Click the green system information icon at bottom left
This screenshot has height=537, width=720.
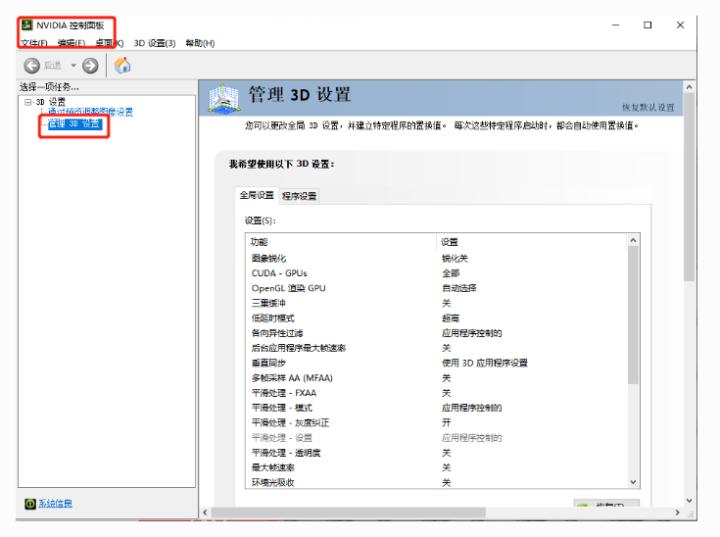(x=30, y=503)
